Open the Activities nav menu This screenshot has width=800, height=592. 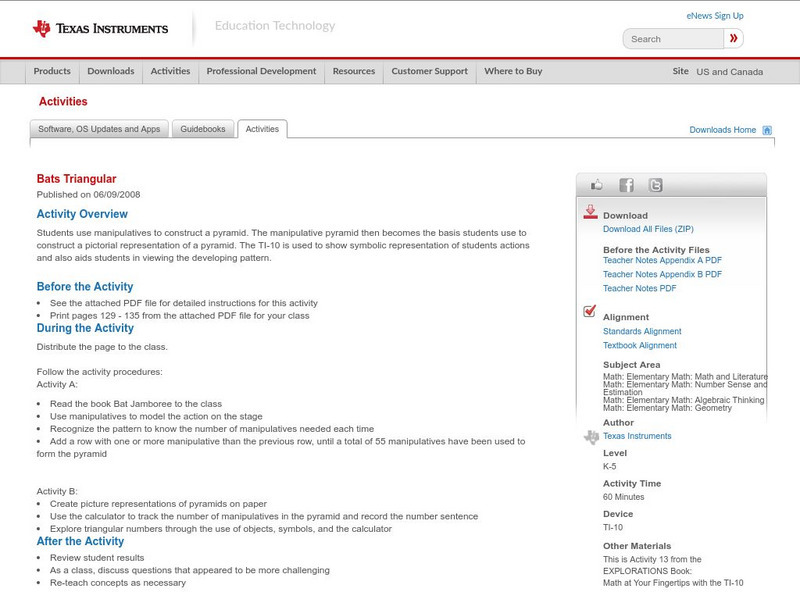point(170,71)
